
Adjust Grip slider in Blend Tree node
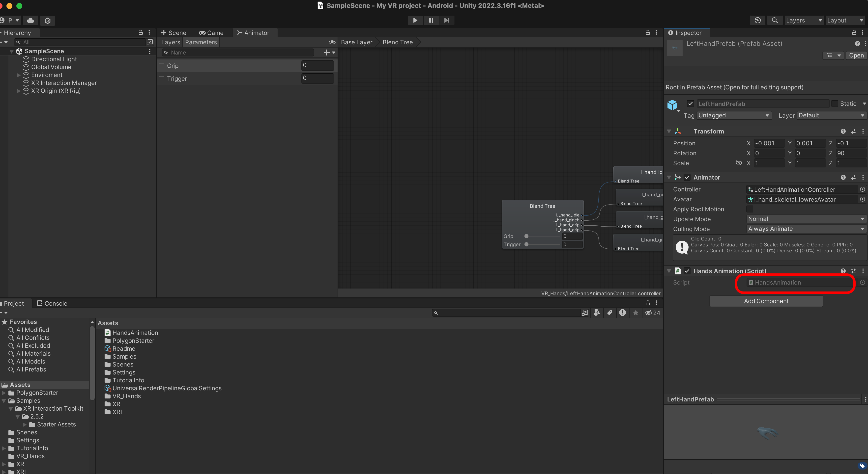click(x=527, y=236)
